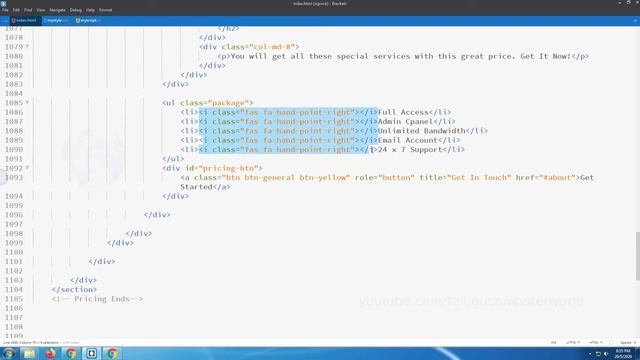Click the cursor position info in status bar
This screenshot has width=640, height=360.
click(x=31, y=342)
